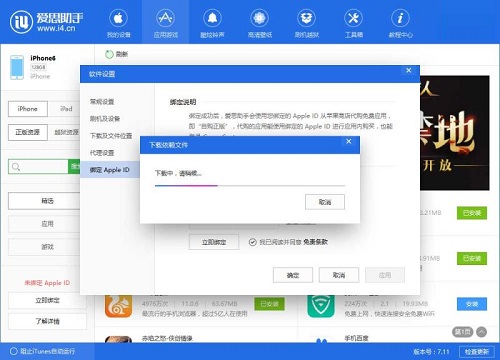Close the 下载依赖文件 dialog
This screenshot has height=360, width=500.
click(x=349, y=141)
